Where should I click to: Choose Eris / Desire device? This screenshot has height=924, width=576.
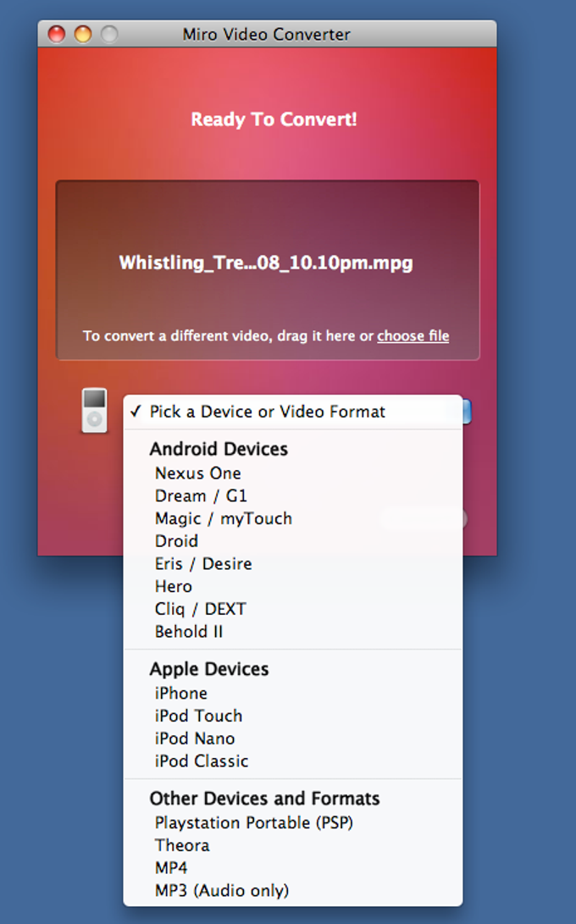[x=293, y=563]
